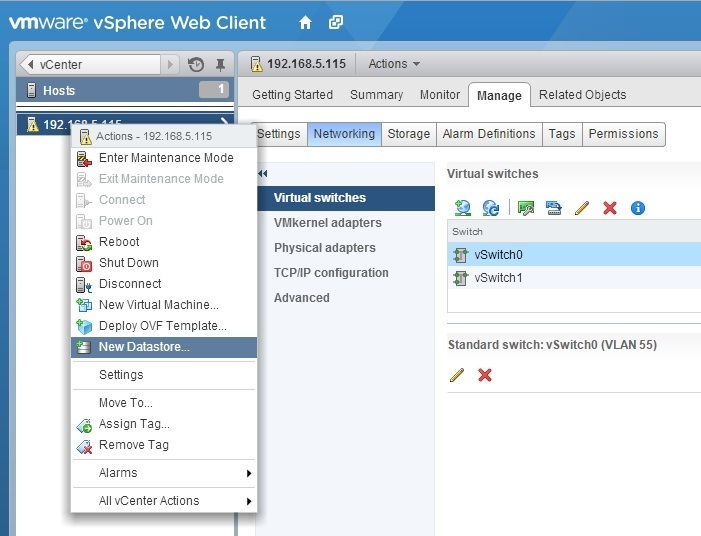Select Disconnect in context menu
701x536 pixels.
coord(164,284)
